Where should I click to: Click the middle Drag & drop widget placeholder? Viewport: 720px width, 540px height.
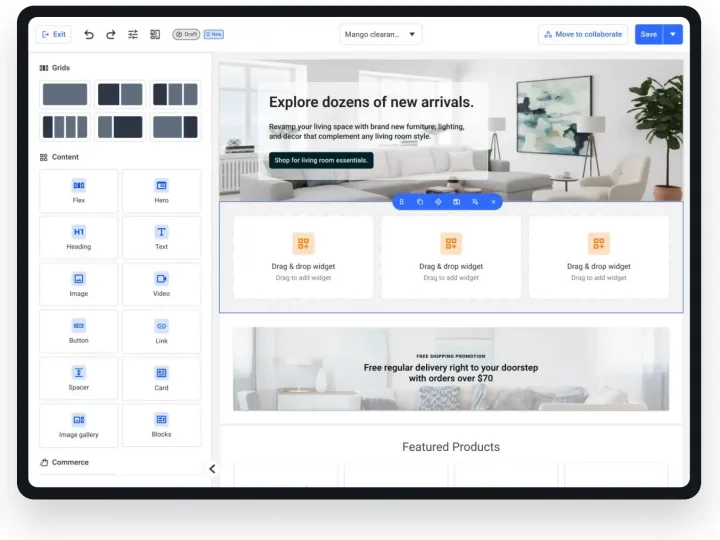[x=451, y=258]
